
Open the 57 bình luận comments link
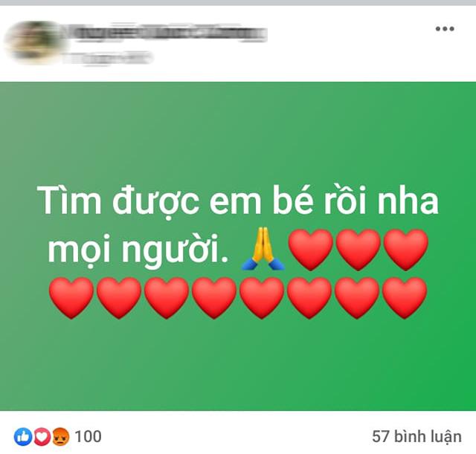[416, 437]
